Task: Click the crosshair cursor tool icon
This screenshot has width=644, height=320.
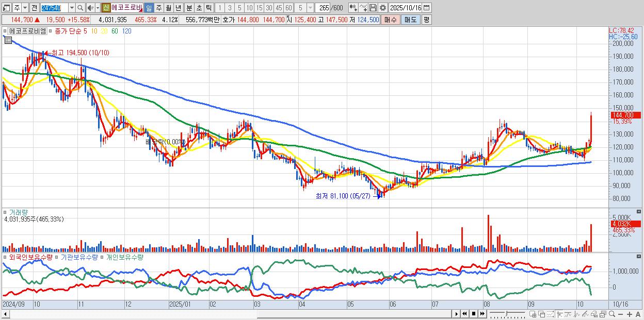Action: [x=559, y=314]
